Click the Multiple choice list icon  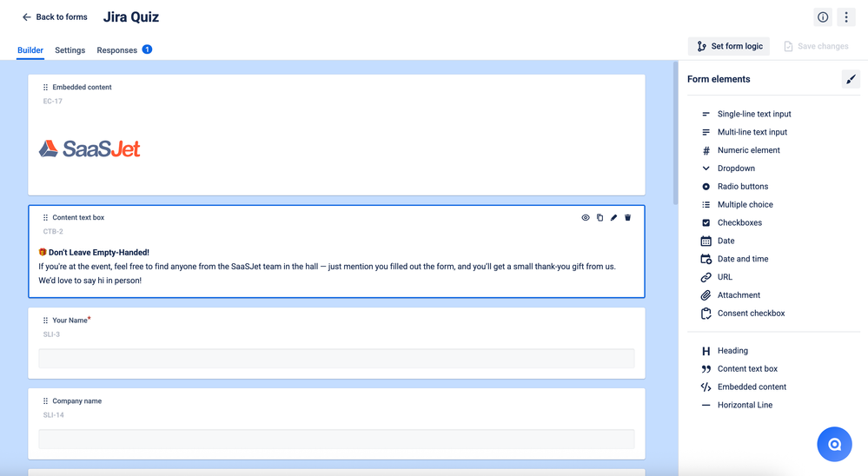706,205
